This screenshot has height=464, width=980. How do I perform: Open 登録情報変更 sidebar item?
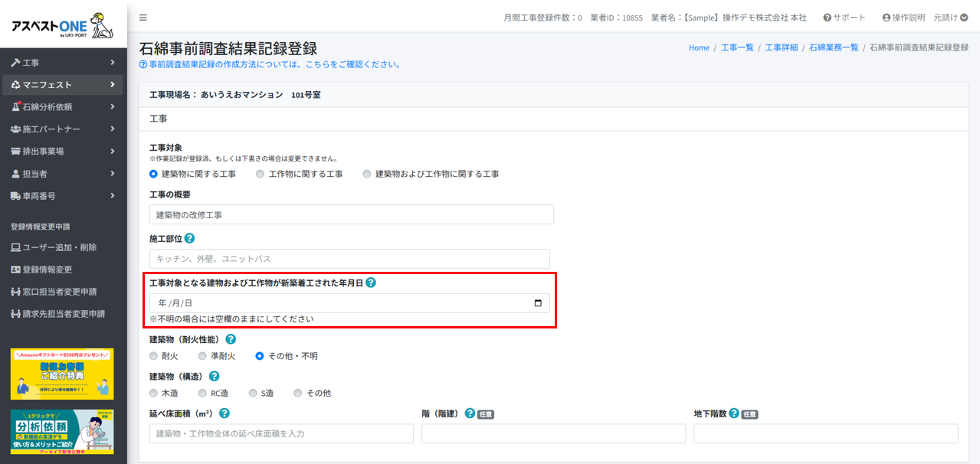pos(47,270)
